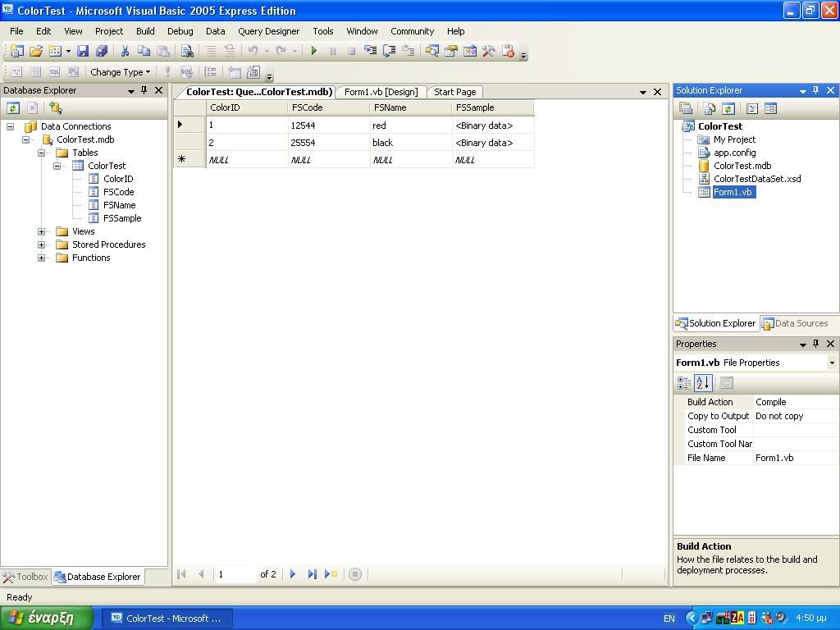Click the ColorID column header
The width and height of the screenshot is (840, 630).
click(x=247, y=107)
